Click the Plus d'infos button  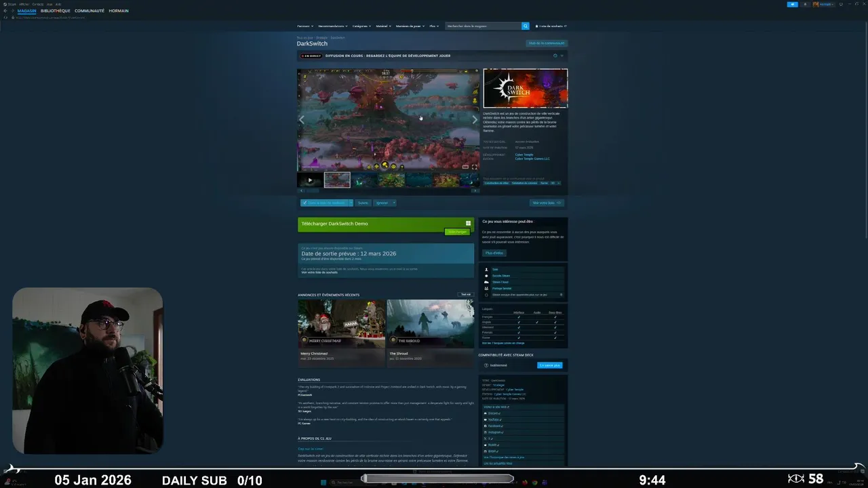click(494, 253)
